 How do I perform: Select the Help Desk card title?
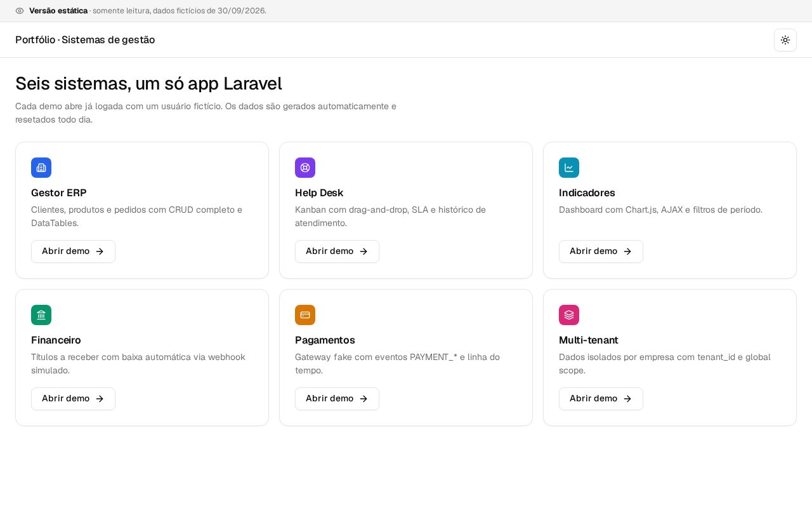(319, 193)
